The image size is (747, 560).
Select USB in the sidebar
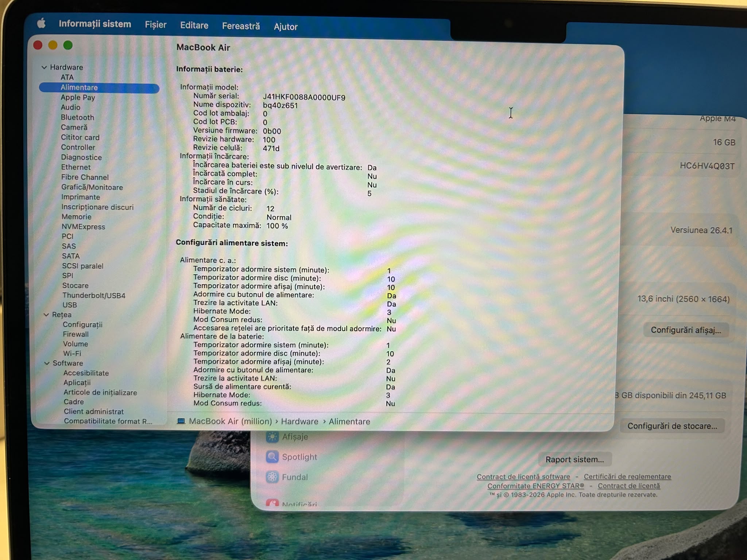click(69, 305)
